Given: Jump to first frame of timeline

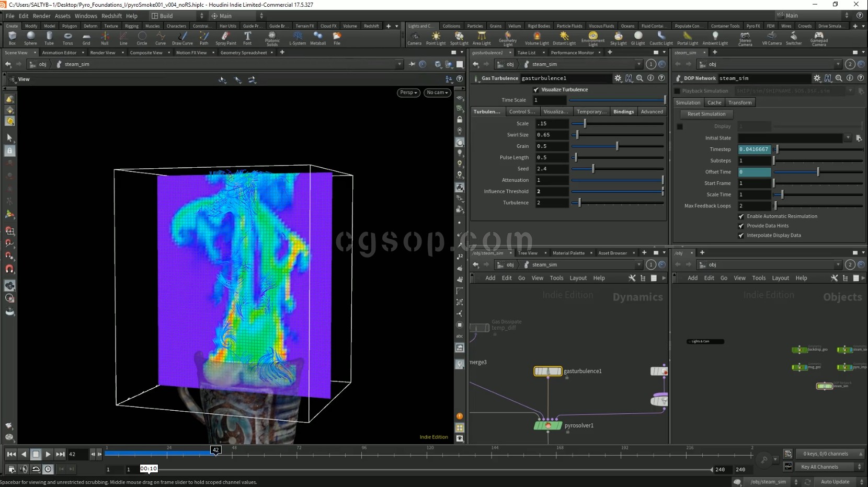Looking at the screenshot, I should tap(11, 454).
